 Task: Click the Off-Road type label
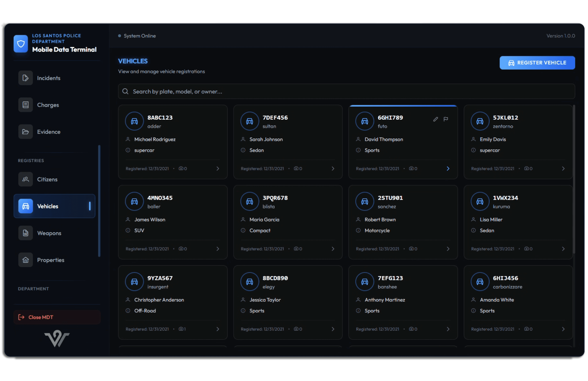(145, 311)
